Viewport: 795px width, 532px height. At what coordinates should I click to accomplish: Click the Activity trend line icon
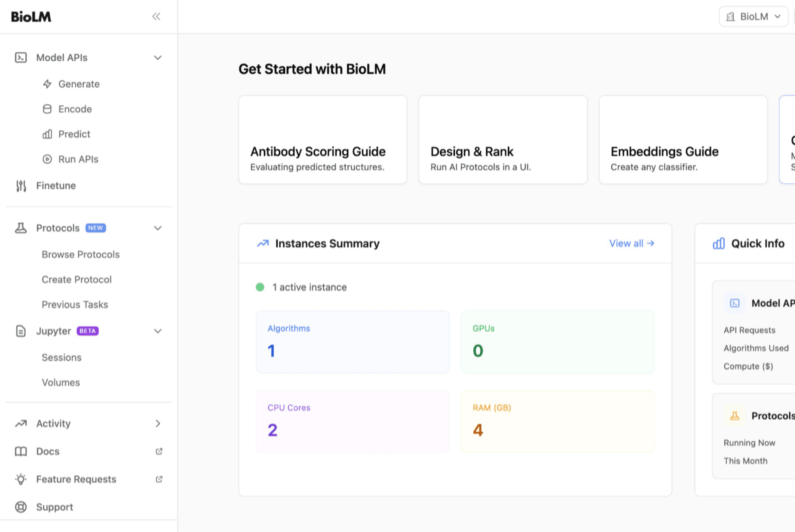coord(21,423)
